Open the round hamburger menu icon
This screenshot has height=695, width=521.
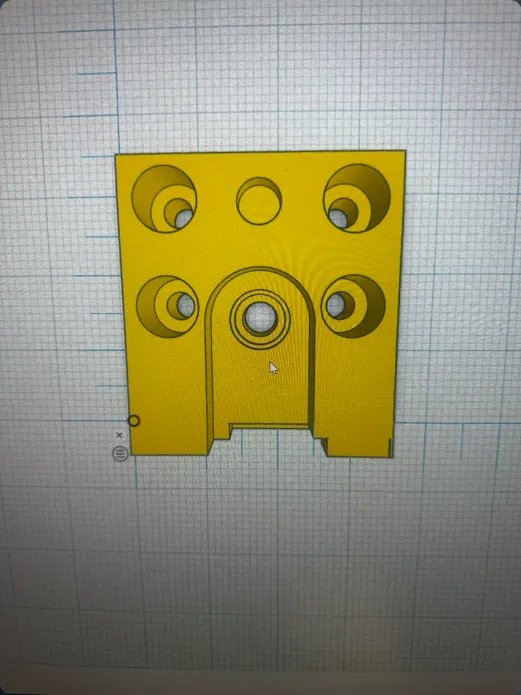pyautogui.click(x=120, y=453)
